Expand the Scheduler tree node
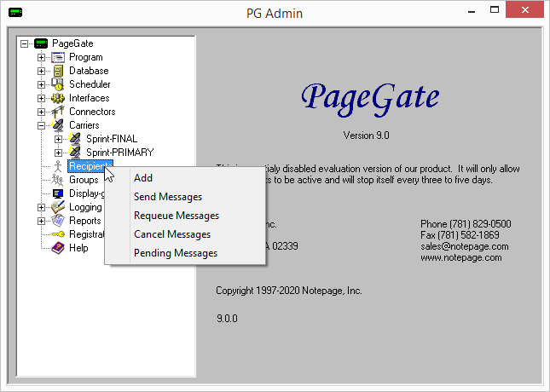This screenshot has width=550, height=392. click(41, 85)
